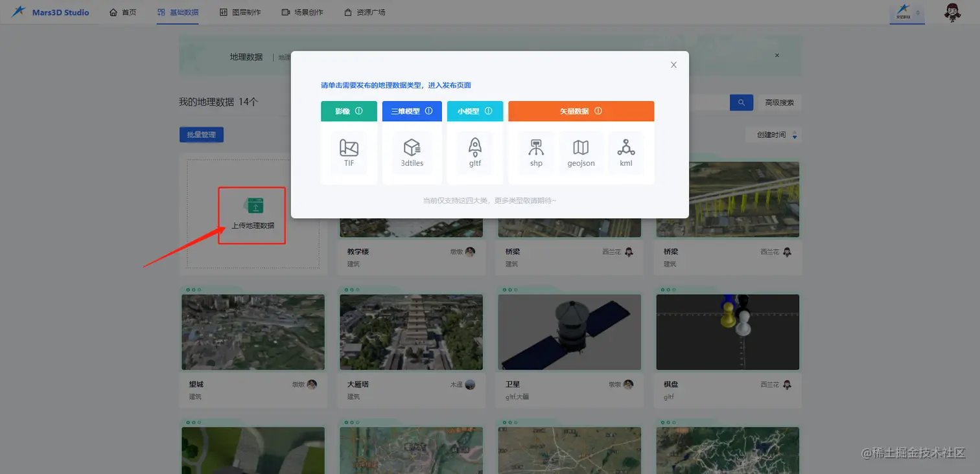980x474 pixels.
Task: Choose the kml vector data type
Action: [x=626, y=153]
